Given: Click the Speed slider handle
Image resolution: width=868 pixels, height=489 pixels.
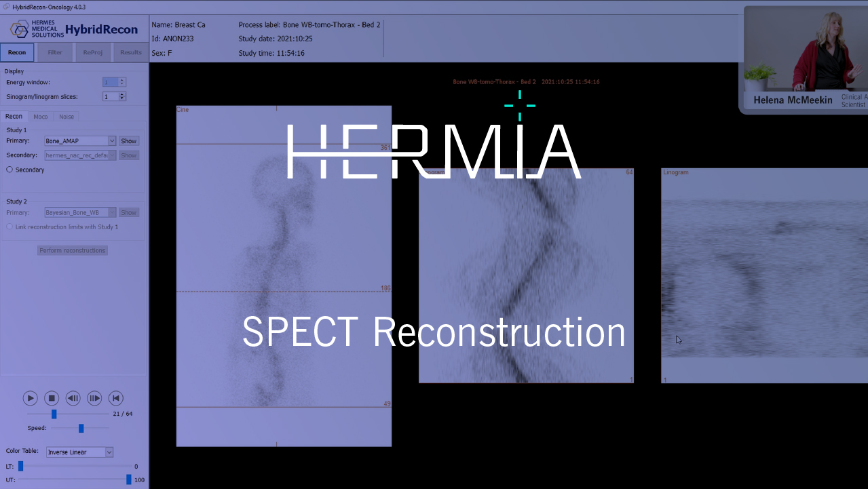Looking at the screenshot, I should [81, 428].
